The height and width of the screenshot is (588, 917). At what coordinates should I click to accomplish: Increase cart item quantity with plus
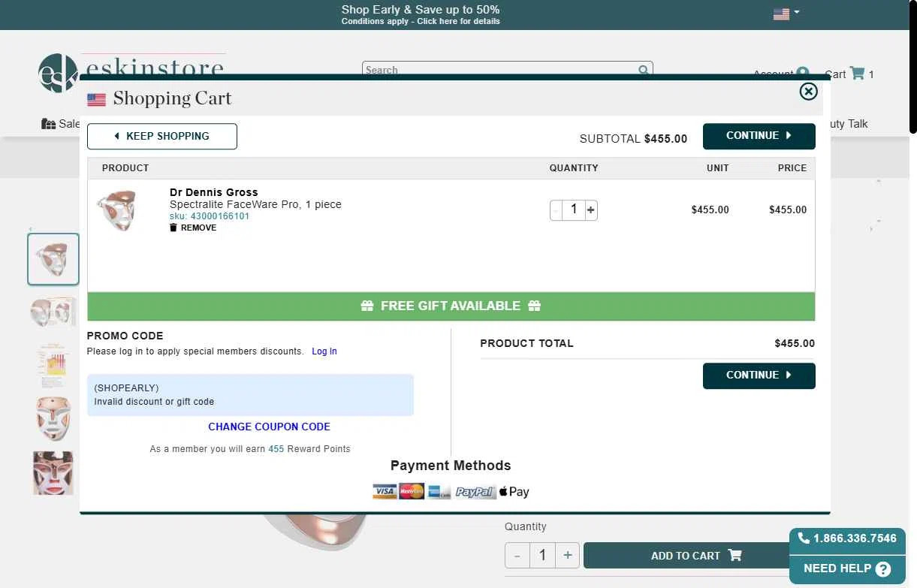(591, 210)
